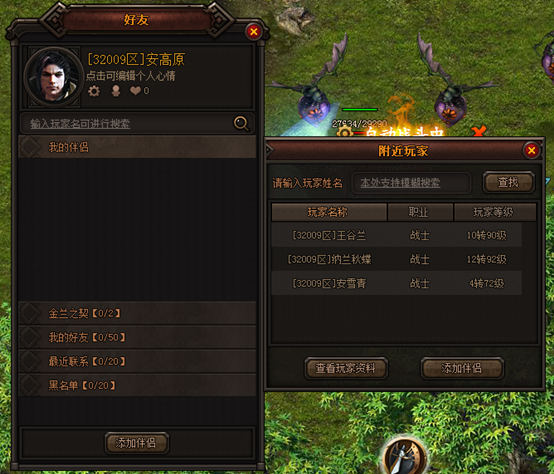Image resolution: width=554 pixels, height=474 pixels.
Task: Click the round character skill icon at bottom
Action: pos(404,456)
